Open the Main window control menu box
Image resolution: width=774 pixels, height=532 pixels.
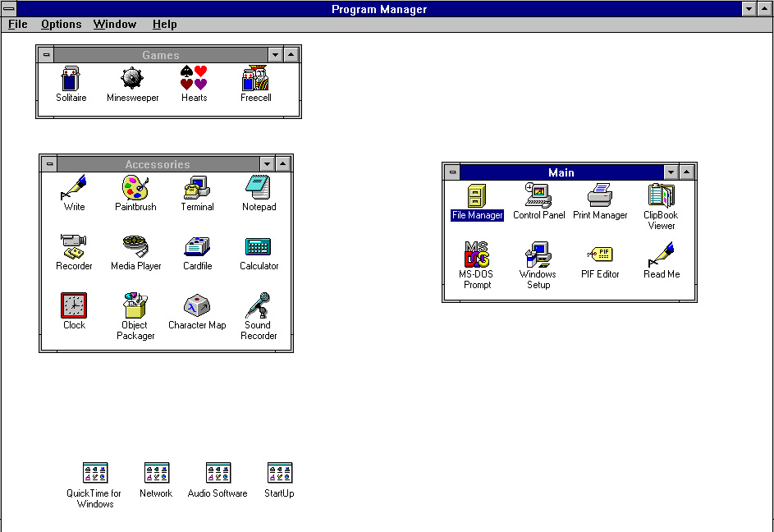point(452,172)
